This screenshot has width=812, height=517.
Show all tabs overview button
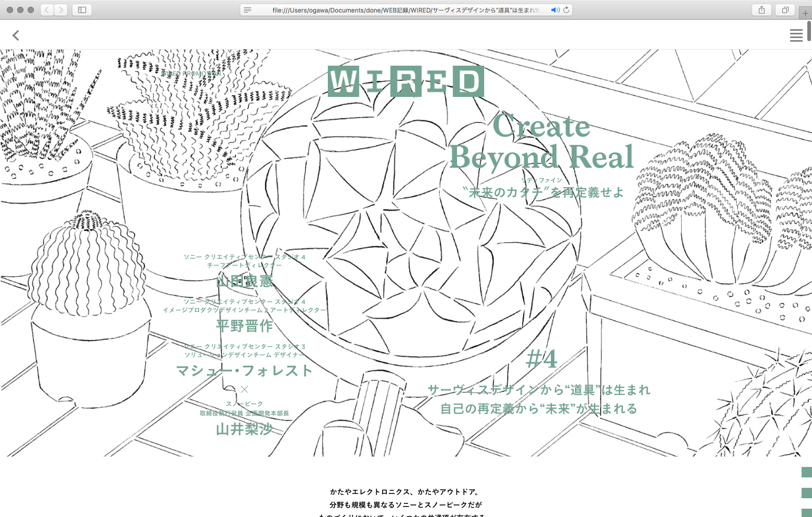(785, 10)
